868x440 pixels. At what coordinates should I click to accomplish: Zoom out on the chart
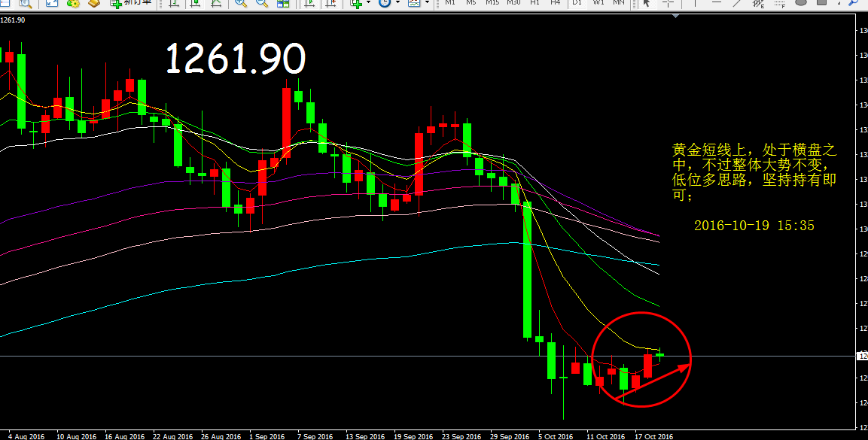262,3
